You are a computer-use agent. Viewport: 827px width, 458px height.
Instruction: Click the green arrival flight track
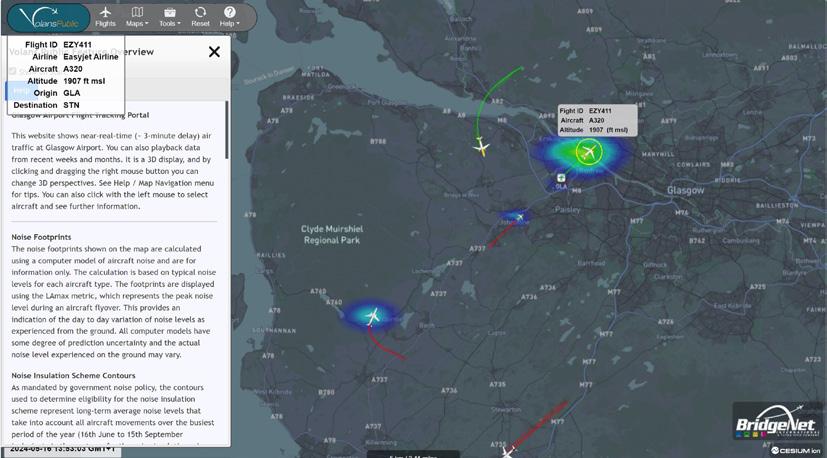[487, 98]
